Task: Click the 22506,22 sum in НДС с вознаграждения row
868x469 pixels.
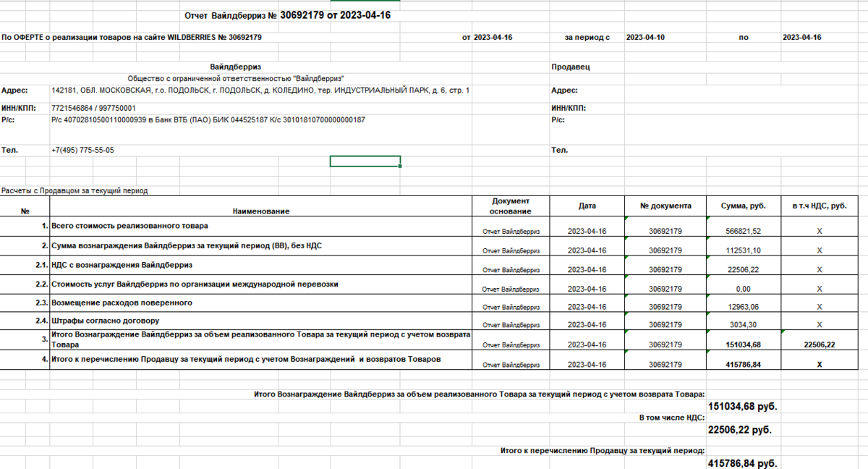Action: coord(743,269)
